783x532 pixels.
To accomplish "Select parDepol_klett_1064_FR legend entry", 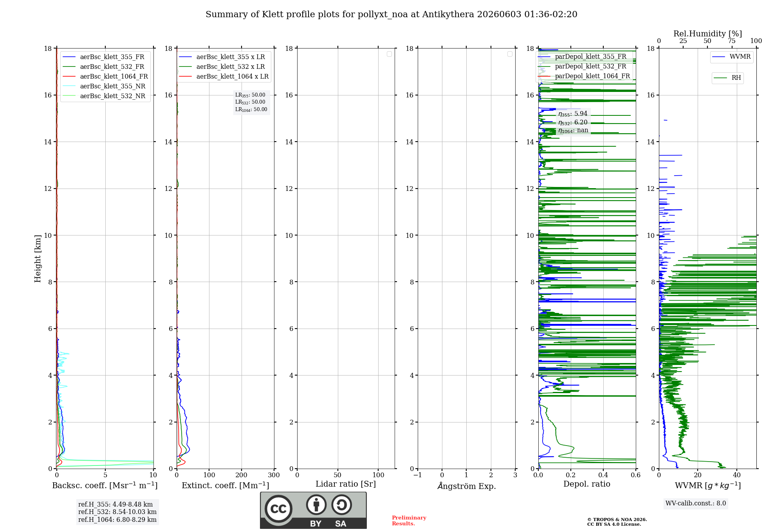I will 584,76.
